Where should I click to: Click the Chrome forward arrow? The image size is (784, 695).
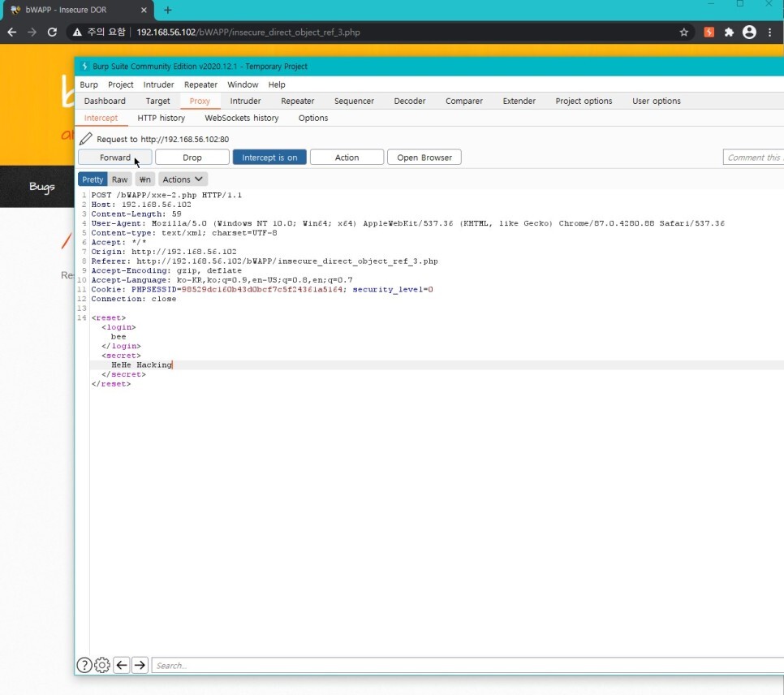coord(32,32)
